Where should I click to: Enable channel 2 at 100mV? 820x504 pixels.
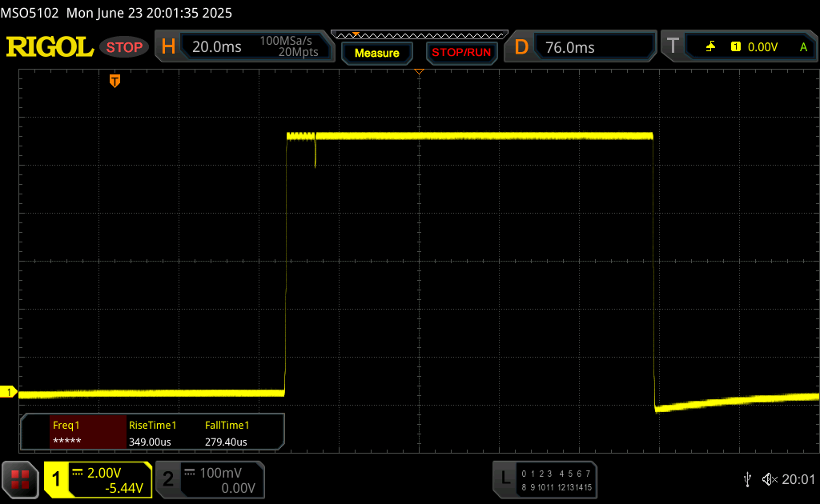point(208,479)
